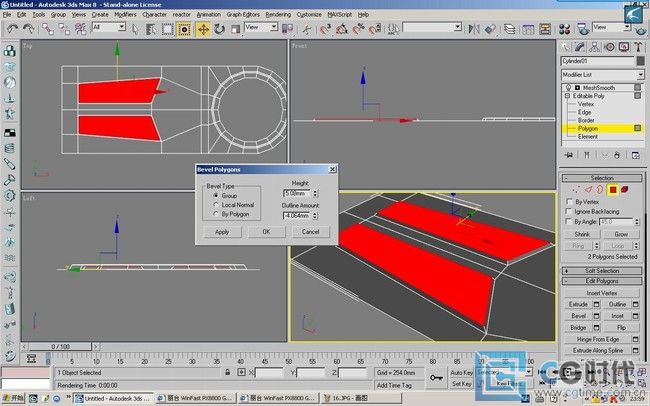Open the Schematic View icon
This screenshot has width=650, height=406.
pos(545,29)
